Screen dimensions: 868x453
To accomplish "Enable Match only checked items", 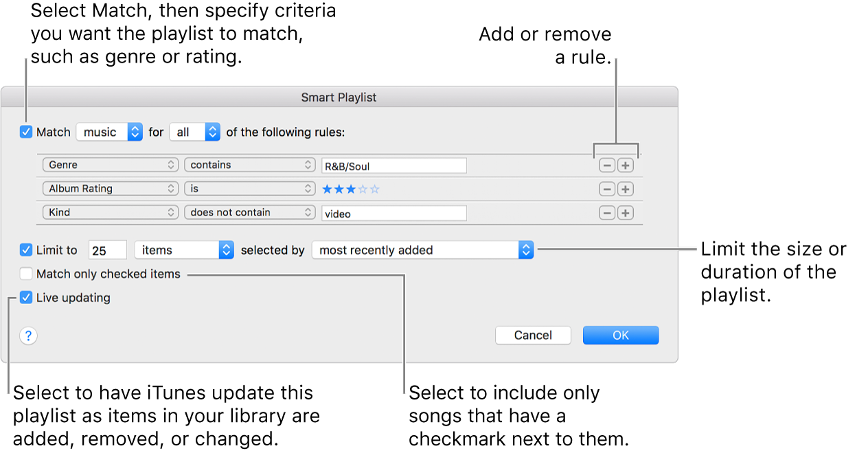I will tap(26, 274).
